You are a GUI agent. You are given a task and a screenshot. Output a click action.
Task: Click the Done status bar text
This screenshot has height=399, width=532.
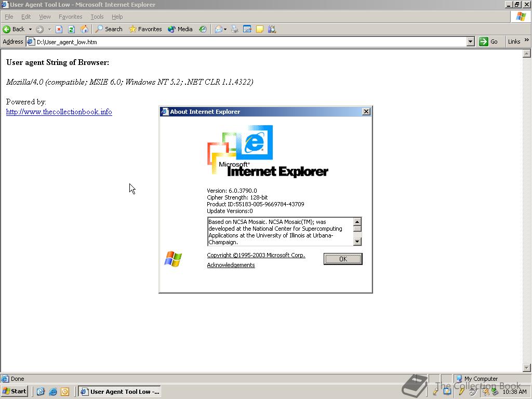pos(17,379)
